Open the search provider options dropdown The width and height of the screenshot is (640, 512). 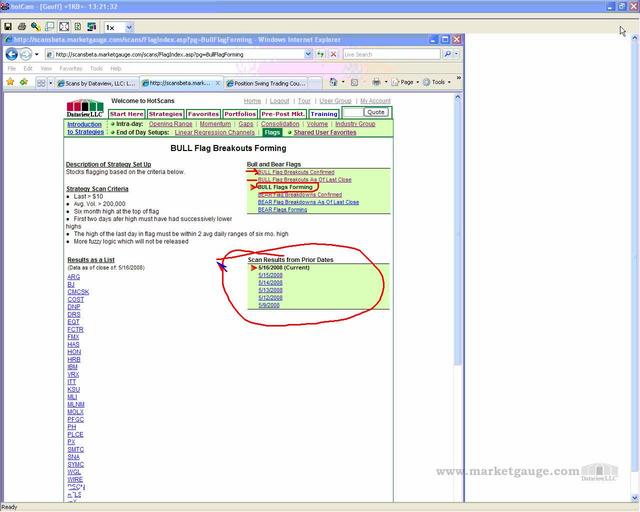point(456,54)
